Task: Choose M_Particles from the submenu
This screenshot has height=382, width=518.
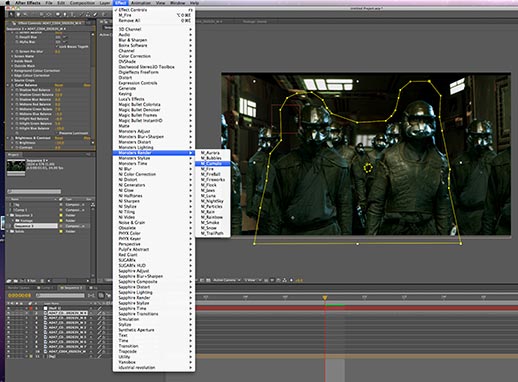Action: 213,206
